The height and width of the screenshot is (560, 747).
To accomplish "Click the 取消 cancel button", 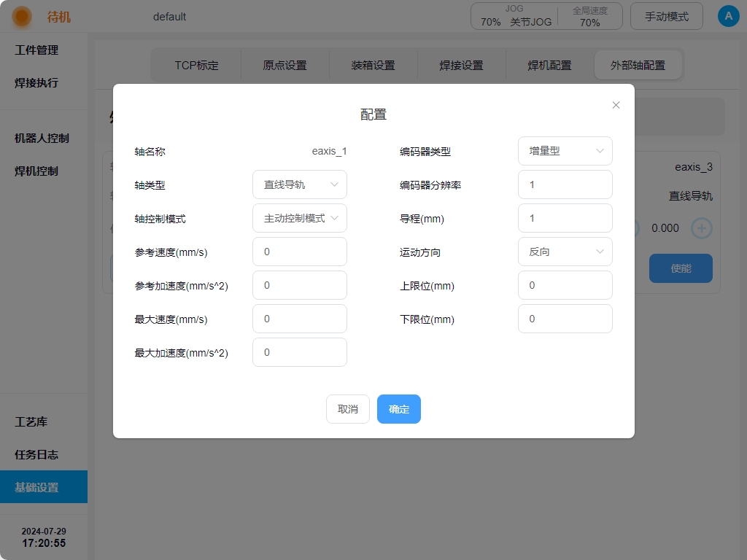I will pos(348,409).
